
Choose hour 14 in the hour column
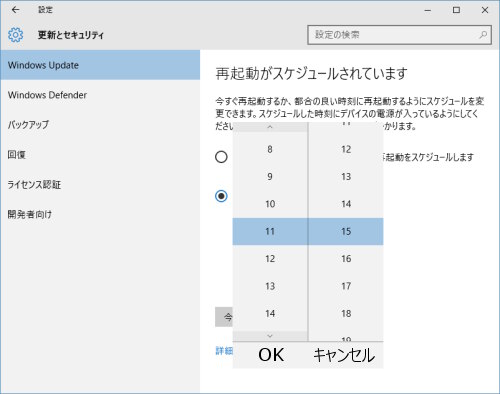click(270, 313)
